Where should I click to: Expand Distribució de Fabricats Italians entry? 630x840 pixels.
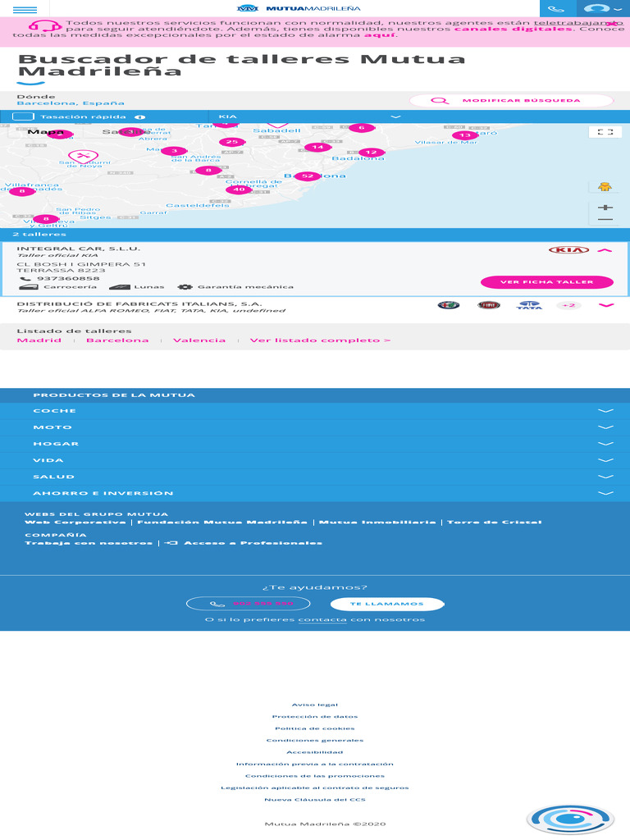point(606,305)
